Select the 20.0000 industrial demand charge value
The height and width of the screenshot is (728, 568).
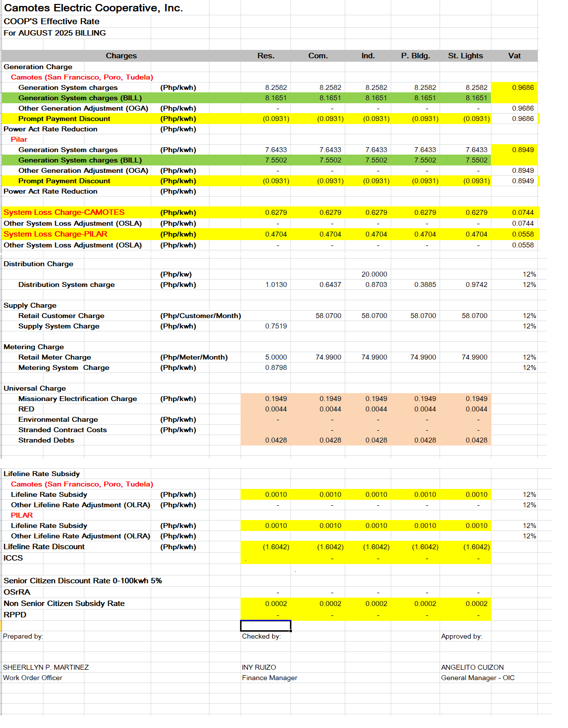point(374,274)
